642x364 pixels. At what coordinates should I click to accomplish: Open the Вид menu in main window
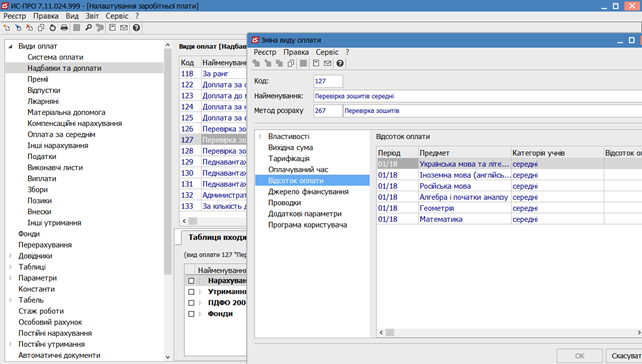click(72, 16)
